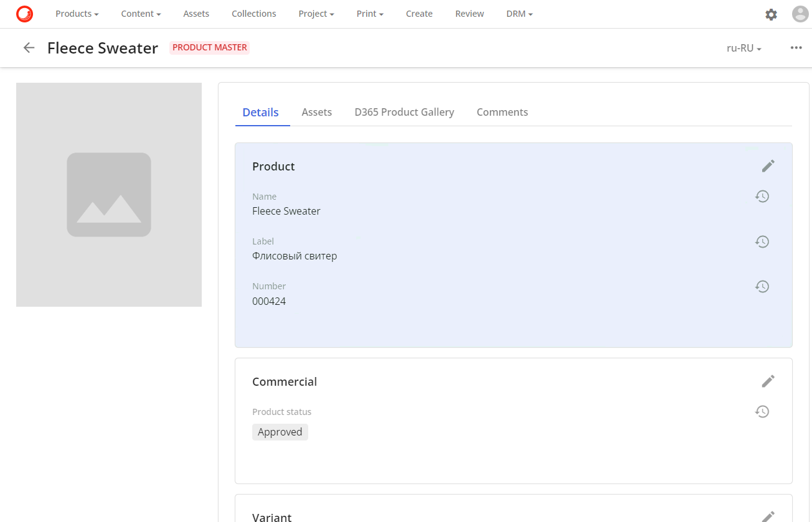
Task: Switch to the D365 Product Gallery tab
Action: [x=404, y=113]
